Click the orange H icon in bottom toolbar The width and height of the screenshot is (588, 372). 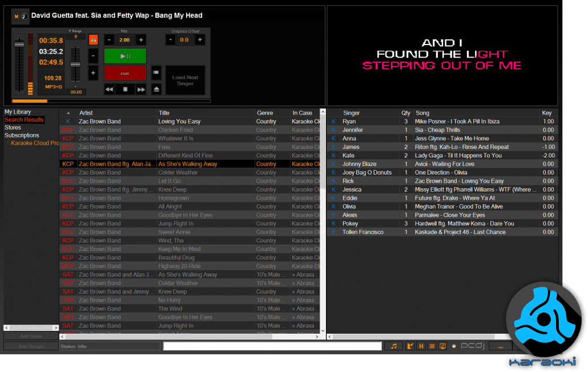(421, 346)
